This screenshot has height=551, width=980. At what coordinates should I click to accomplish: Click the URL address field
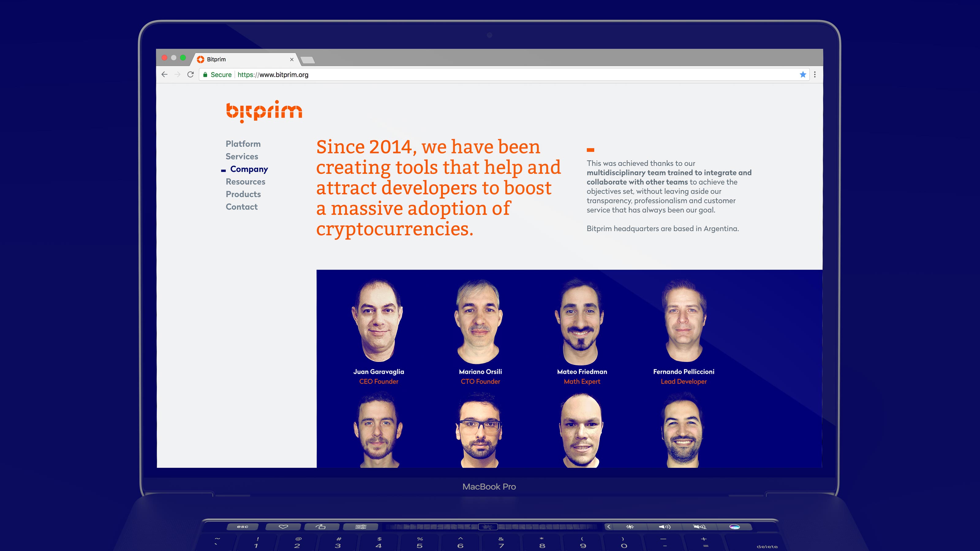504,74
